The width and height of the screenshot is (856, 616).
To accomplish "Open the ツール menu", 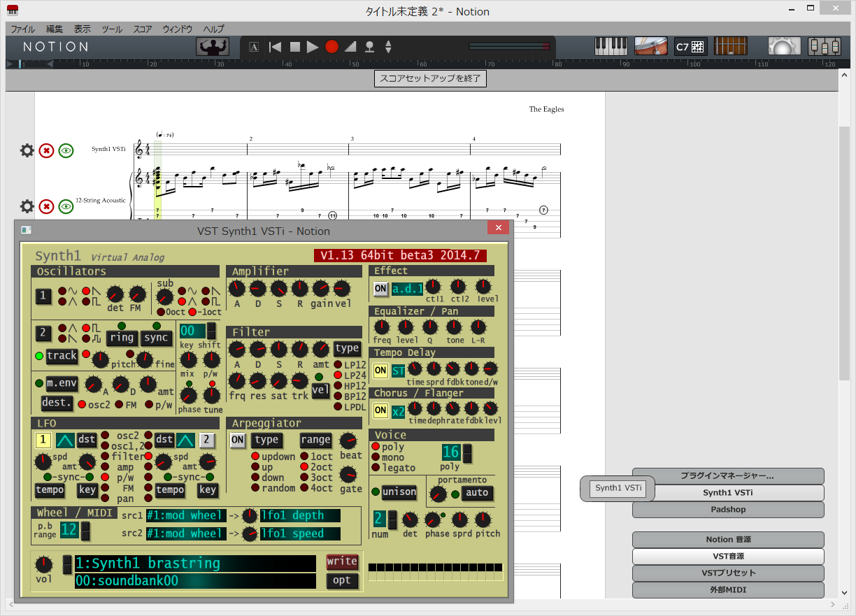I will point(112,29).
